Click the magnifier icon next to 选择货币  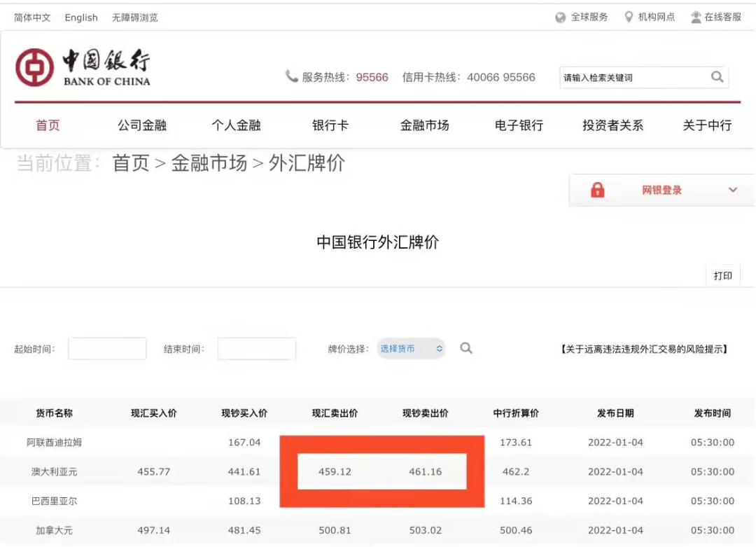(465, 348)
